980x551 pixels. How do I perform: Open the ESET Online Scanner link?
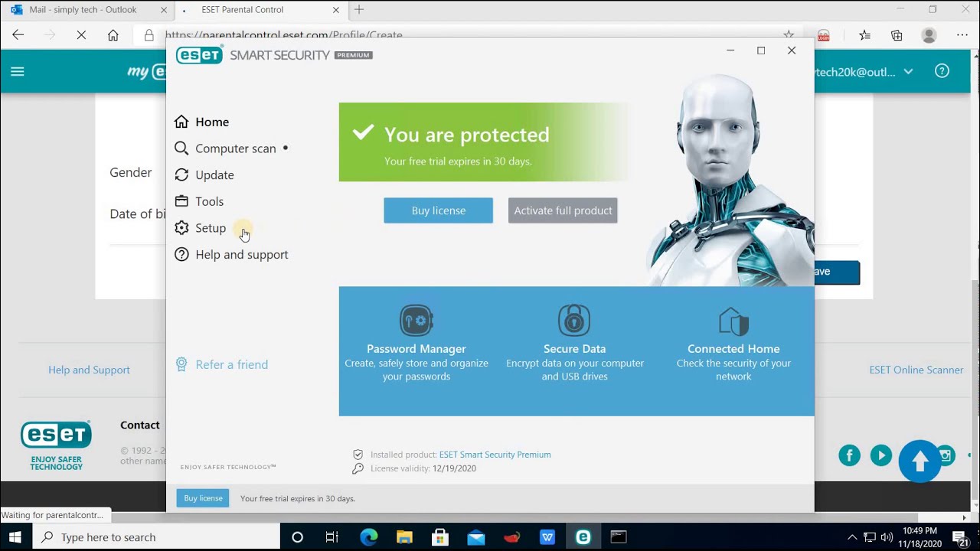pos(916,370)
